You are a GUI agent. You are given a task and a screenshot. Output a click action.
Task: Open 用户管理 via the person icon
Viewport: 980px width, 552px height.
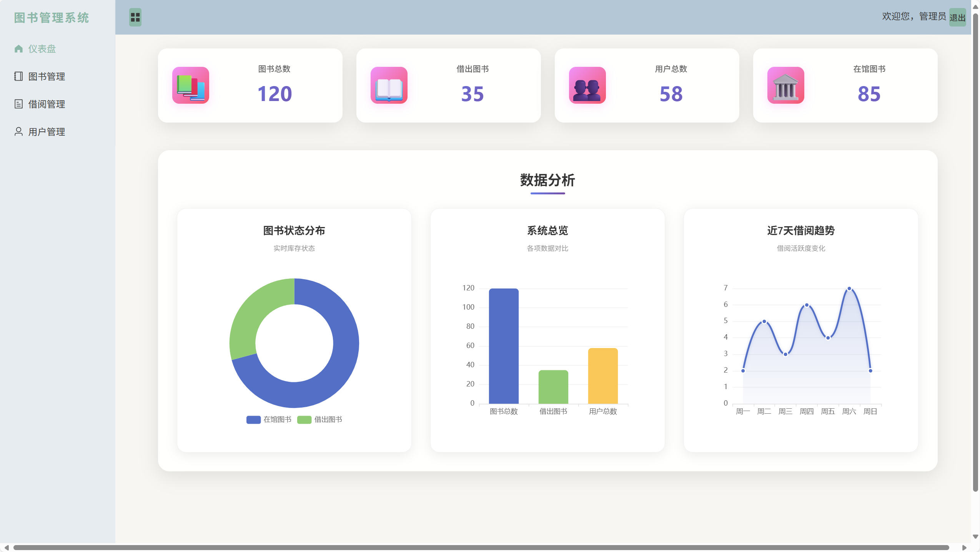pyautogui.click(x=18, y=131)
